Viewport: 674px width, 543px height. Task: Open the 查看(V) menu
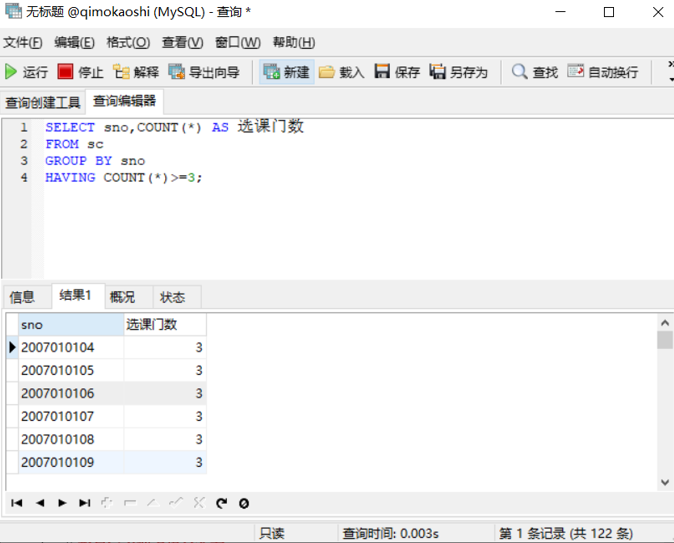[x=182, y=43]
